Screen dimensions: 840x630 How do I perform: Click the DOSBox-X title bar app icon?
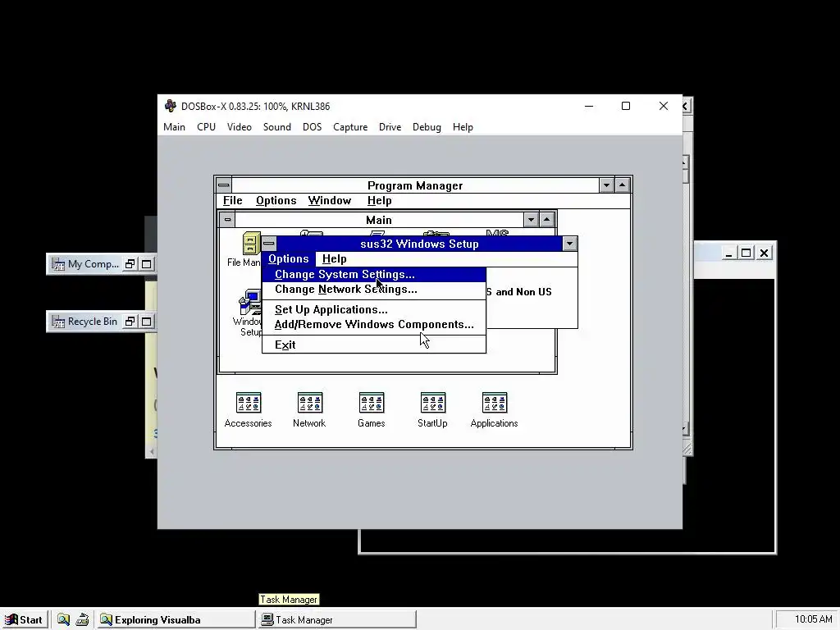(171, 106)
